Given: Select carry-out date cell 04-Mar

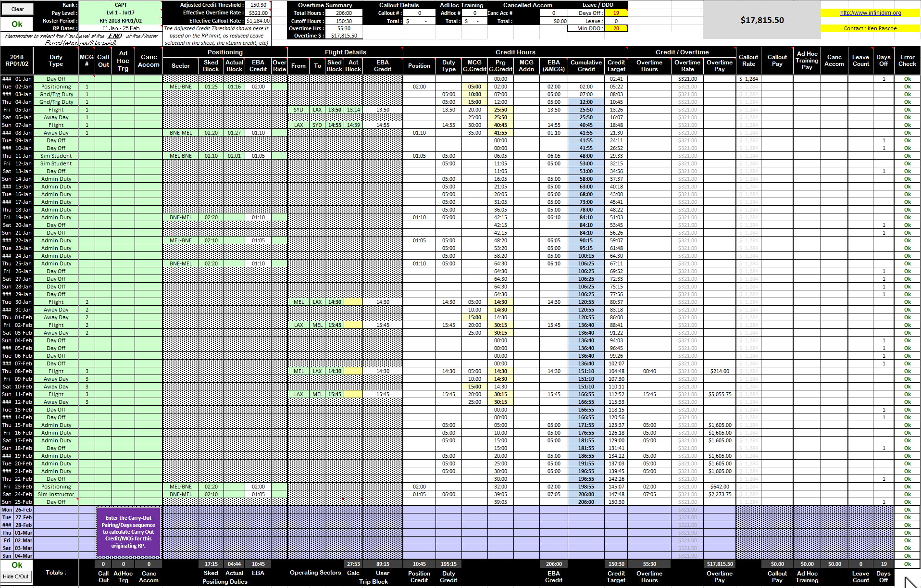Looking at the screenshot, I should (24, 556).
